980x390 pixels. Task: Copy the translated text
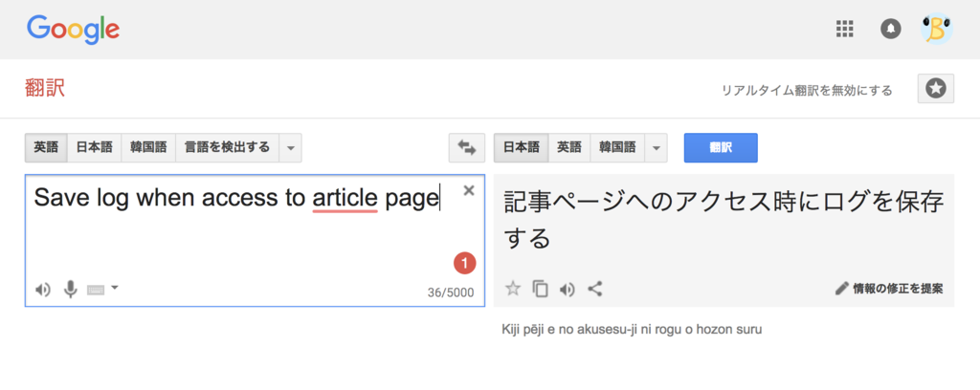point(540,289)
